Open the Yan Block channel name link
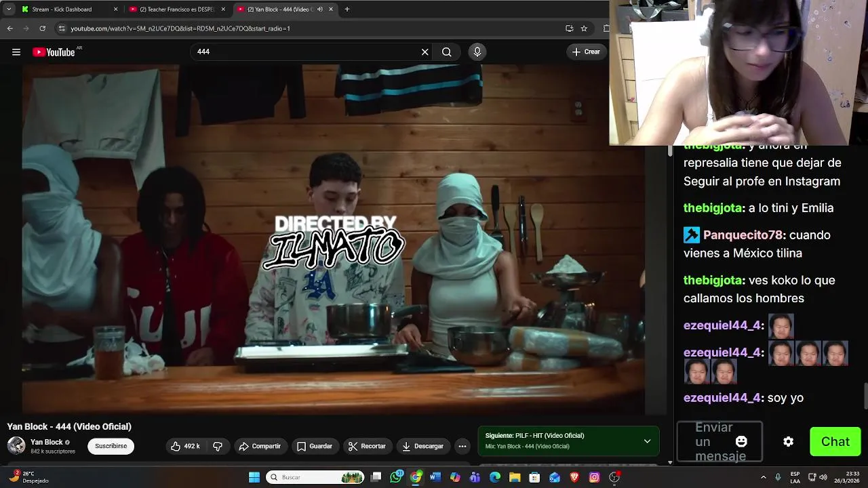The image size is (868, 488). (x=47, y=442)
